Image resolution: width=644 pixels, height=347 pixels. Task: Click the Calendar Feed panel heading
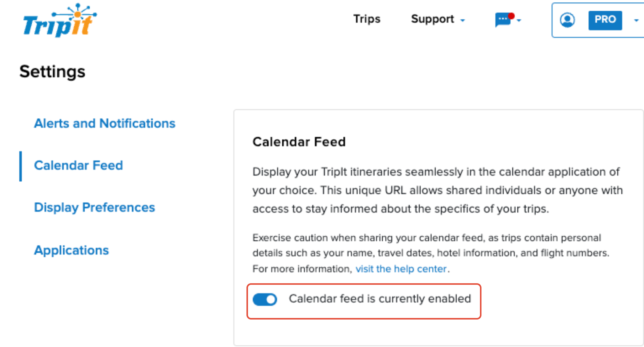pyautogui.click(x=299, y=142)
